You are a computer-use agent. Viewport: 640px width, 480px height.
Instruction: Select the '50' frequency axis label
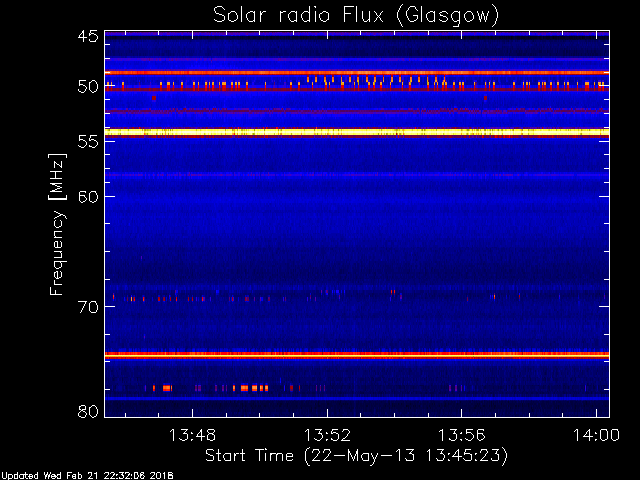[x=88, y=87]
